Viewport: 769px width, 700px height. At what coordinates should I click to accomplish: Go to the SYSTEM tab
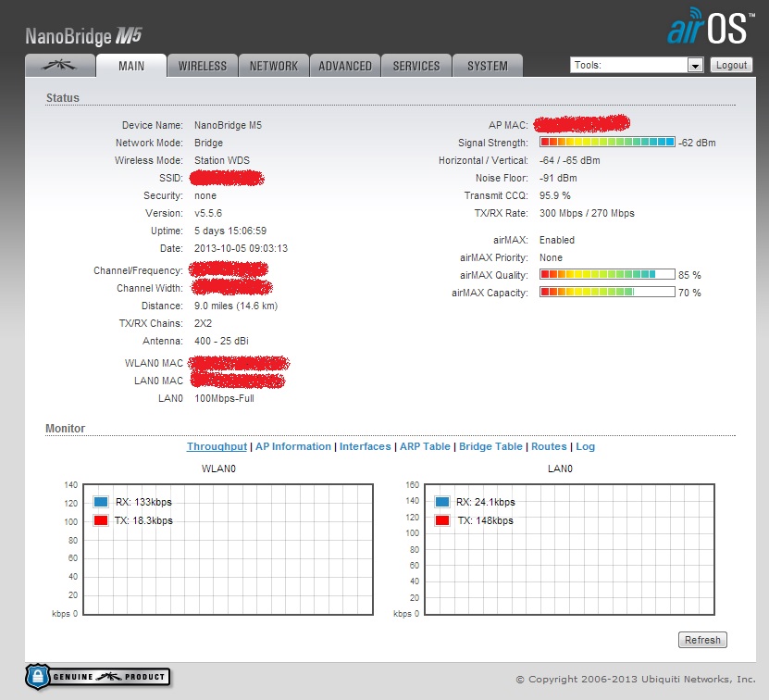(x=488, y=66)
